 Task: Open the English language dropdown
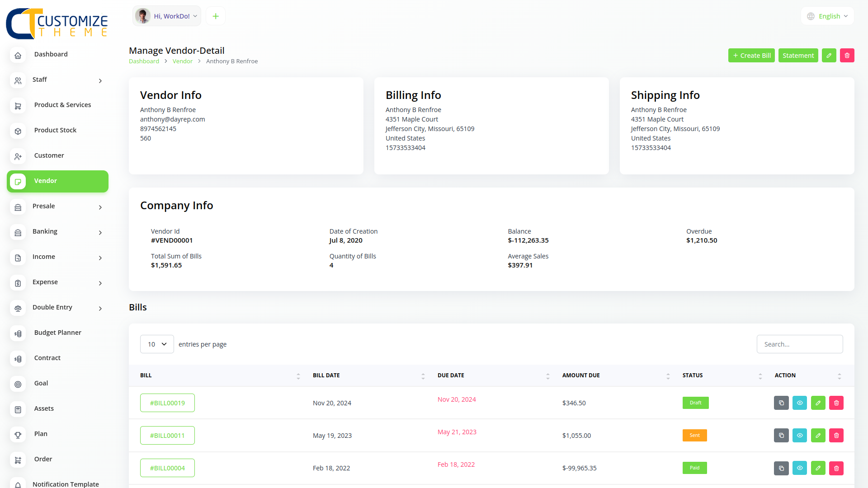[828, 16]
